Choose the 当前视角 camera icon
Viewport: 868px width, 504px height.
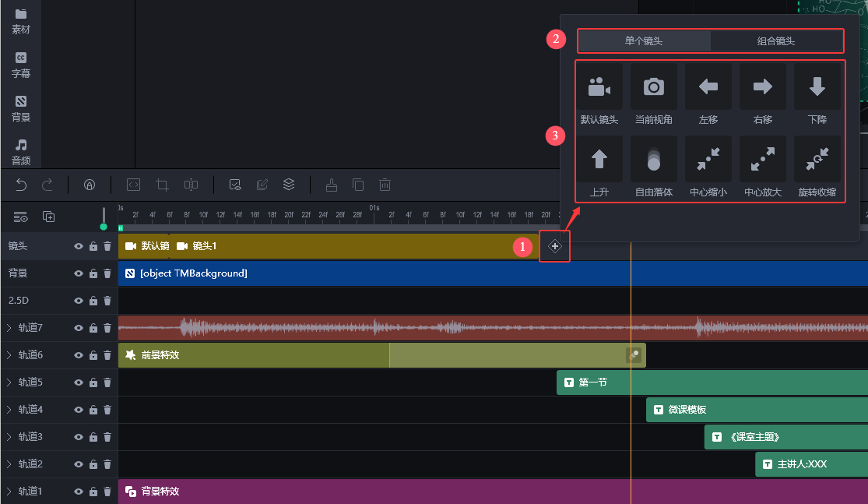coord(653,87)
